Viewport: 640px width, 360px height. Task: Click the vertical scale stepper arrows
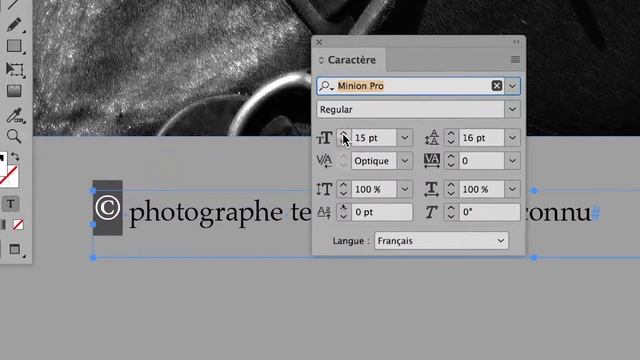pos(344,189)
